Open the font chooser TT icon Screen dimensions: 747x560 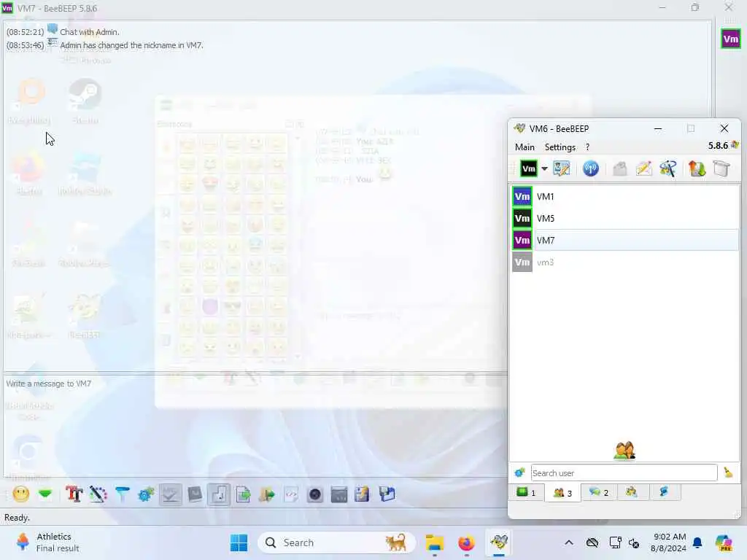tap(74, 494)
